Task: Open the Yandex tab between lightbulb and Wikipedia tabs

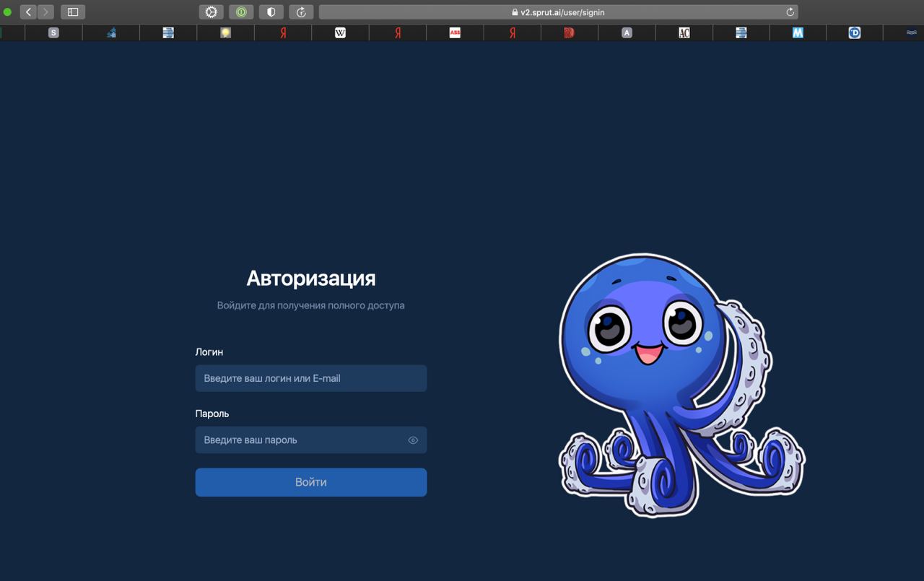Action: coord(283,32)
